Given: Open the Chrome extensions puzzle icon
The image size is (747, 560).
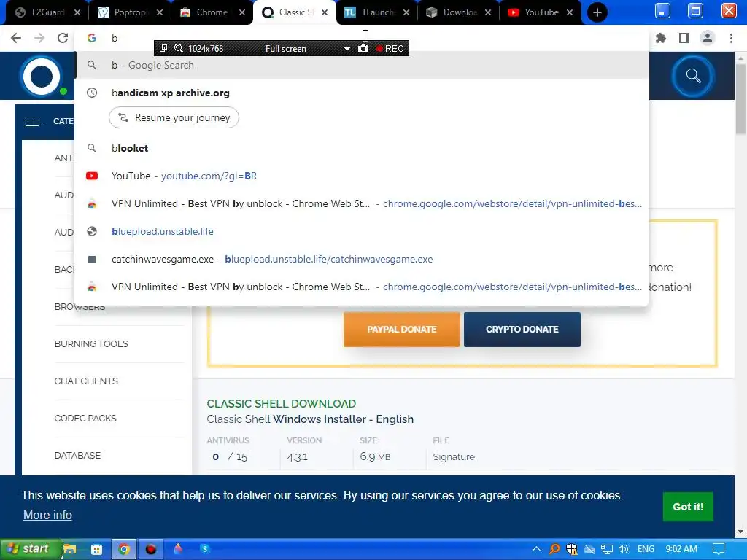Looking at the screenshot, I should (x=661, y=38).
